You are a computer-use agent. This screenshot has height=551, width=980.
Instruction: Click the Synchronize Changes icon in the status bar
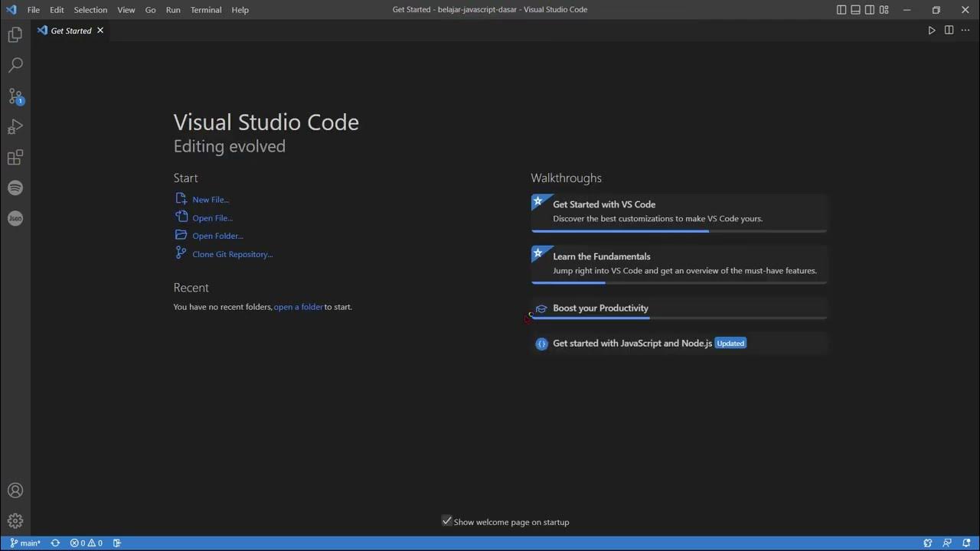pos(55,543)
